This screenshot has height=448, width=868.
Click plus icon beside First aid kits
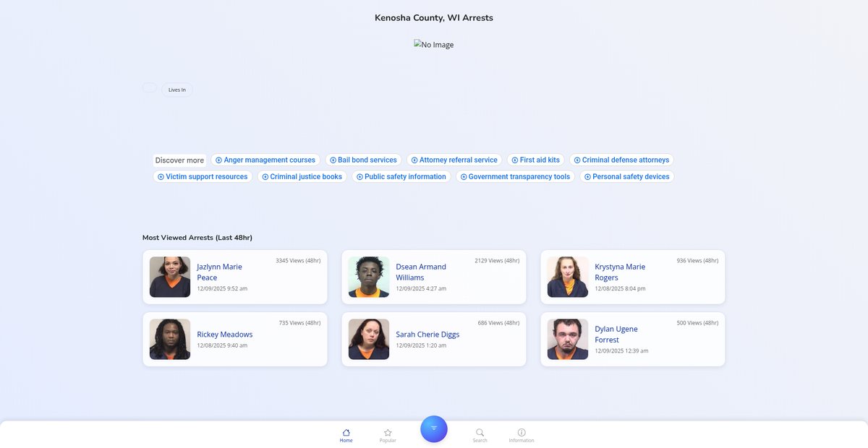tap(515, 160)
